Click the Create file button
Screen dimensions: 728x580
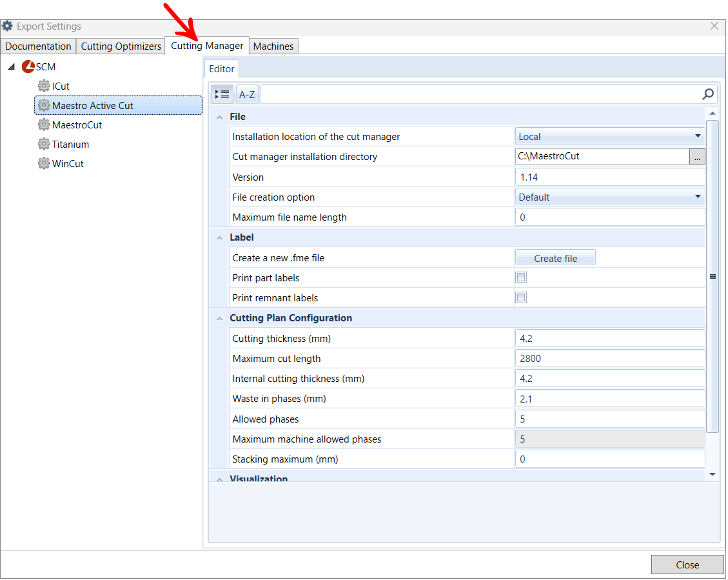coord(555,258)
